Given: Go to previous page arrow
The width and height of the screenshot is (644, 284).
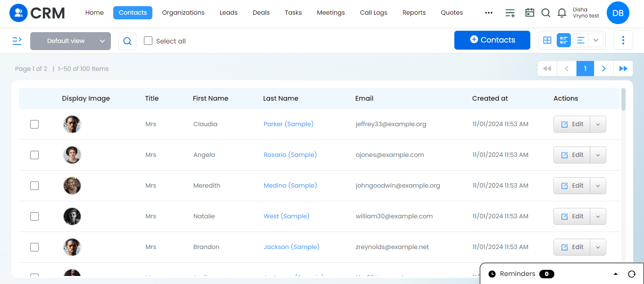Looking at the screenshot, I should [x=567, y=69].
